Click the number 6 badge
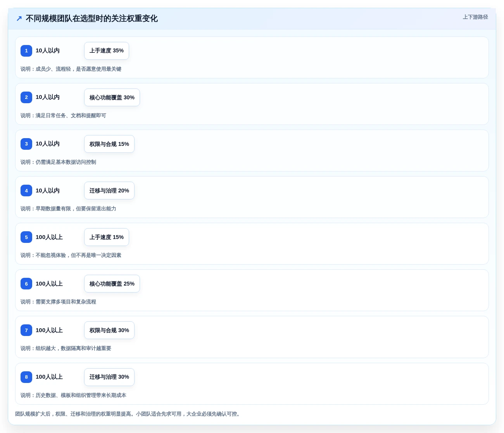The width and height of the screenshot is (504, 433). click(26, 284)
